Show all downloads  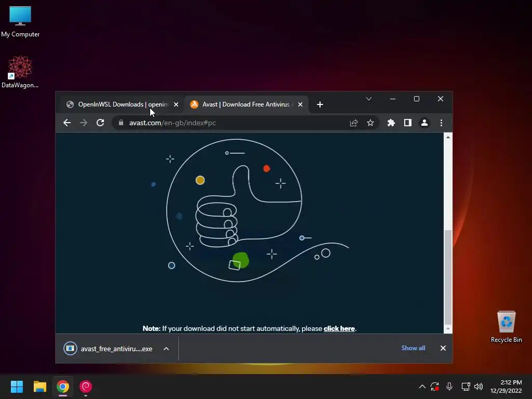[413, 348]
